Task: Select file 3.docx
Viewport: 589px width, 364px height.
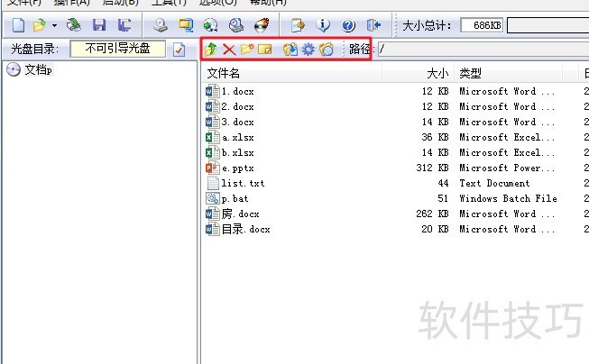Action: click(x=237, y=123)
